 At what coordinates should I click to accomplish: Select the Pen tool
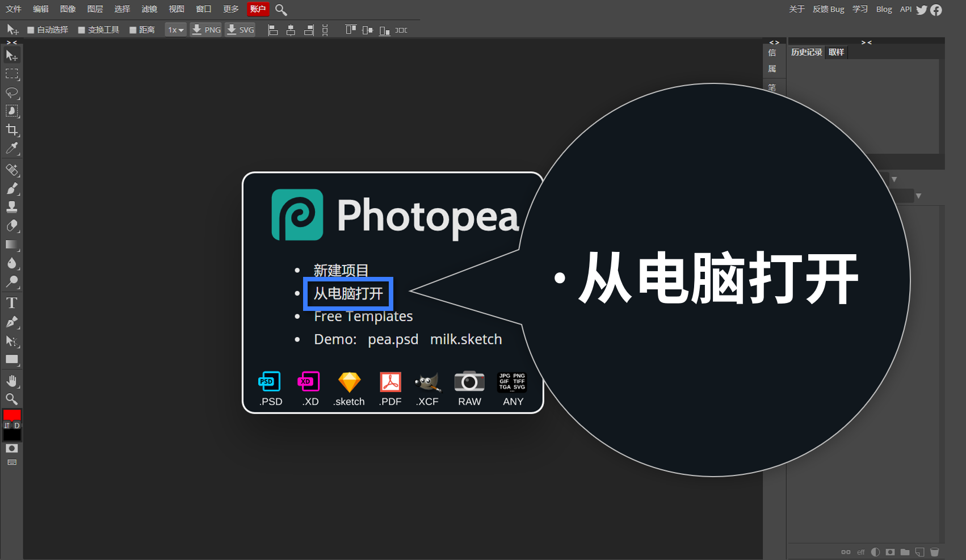tap(11, 322)
